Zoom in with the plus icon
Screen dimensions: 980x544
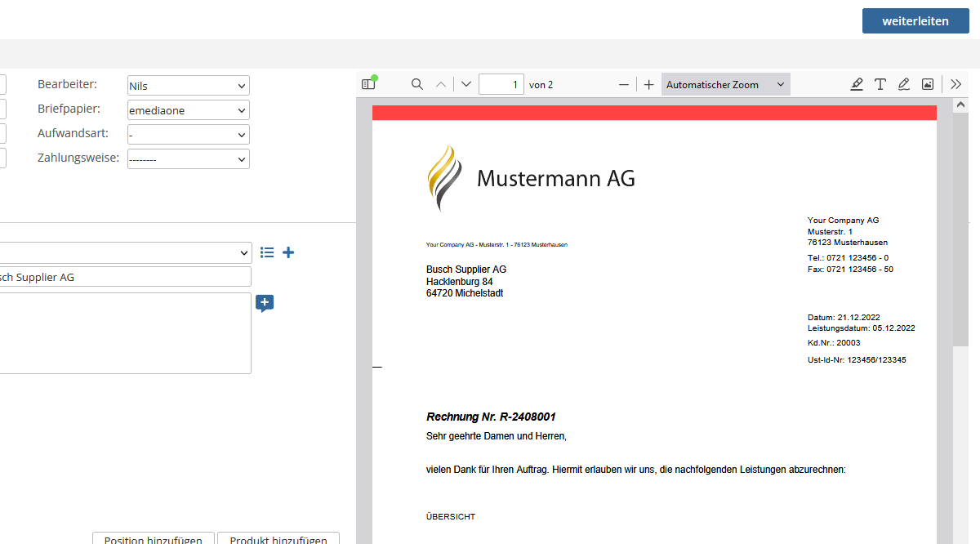[648, 84]
